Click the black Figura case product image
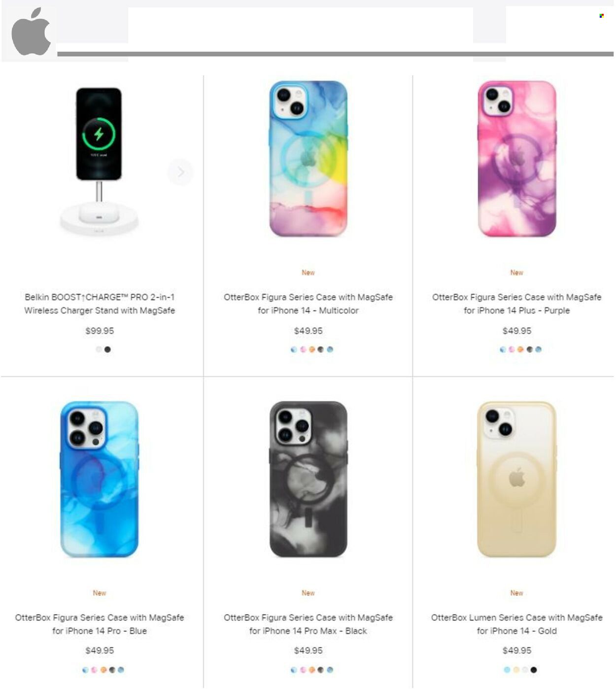This screenshot has width=616, height=689. tap(308, 479)
